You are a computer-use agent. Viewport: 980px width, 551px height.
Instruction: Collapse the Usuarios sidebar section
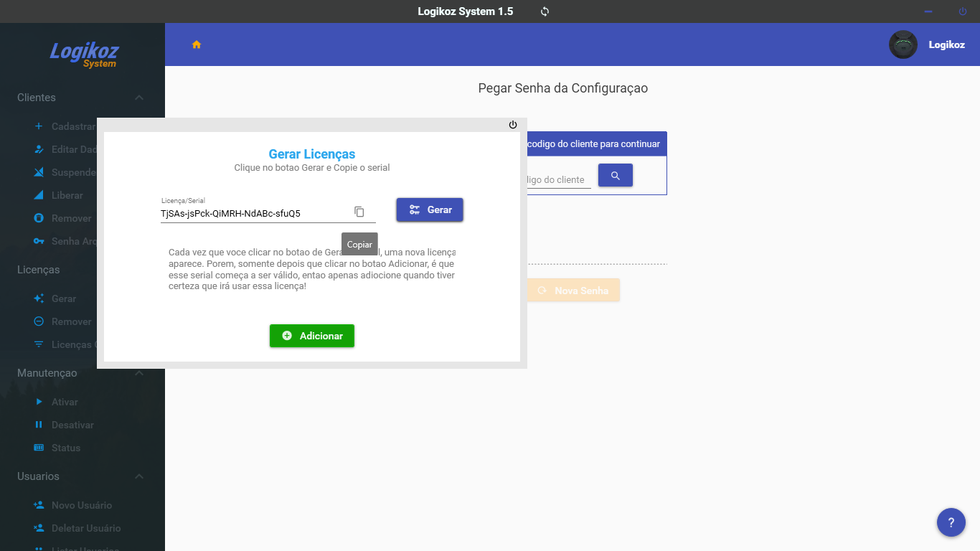point(139,476)
